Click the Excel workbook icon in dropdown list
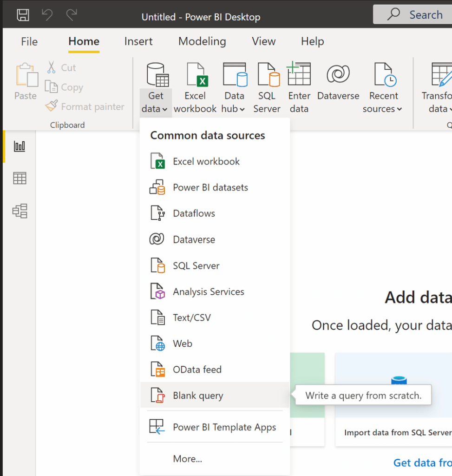452x476 pixels. 157,161
